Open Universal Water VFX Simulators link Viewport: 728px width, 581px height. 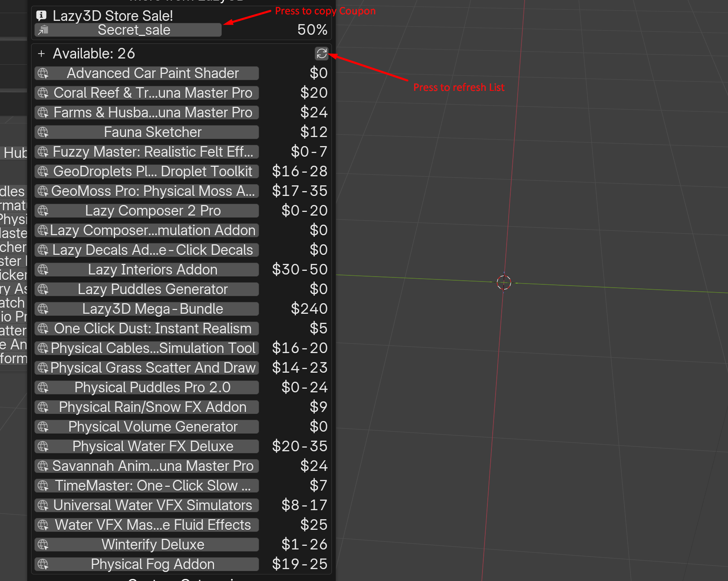click(x=147, y=505)
